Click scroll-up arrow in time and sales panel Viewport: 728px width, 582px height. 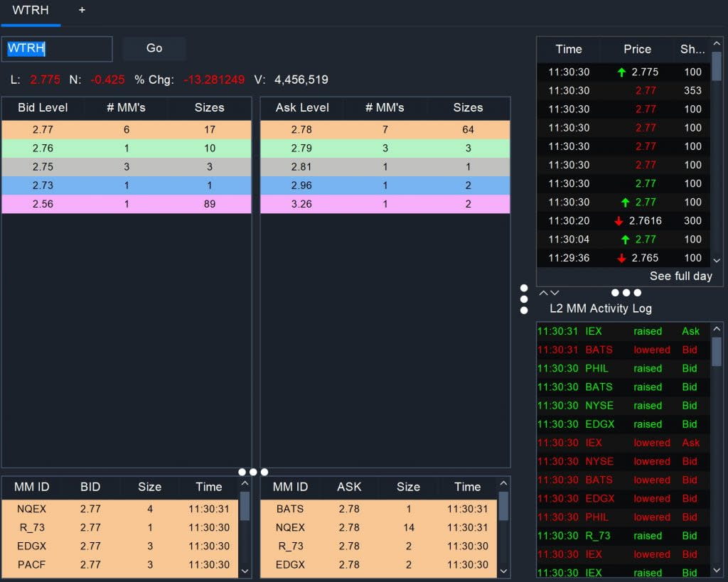coord(717,43)
